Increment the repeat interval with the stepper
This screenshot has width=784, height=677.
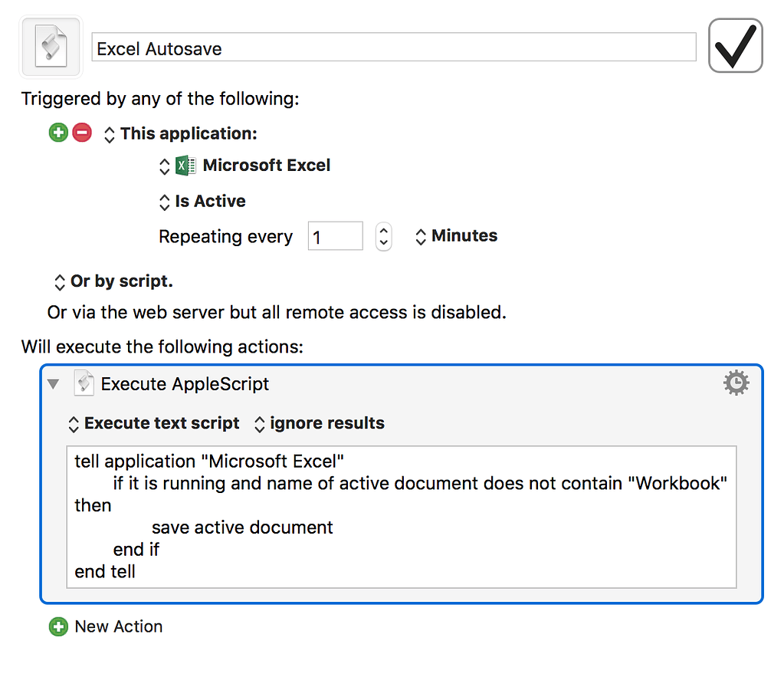coord(383,231)
